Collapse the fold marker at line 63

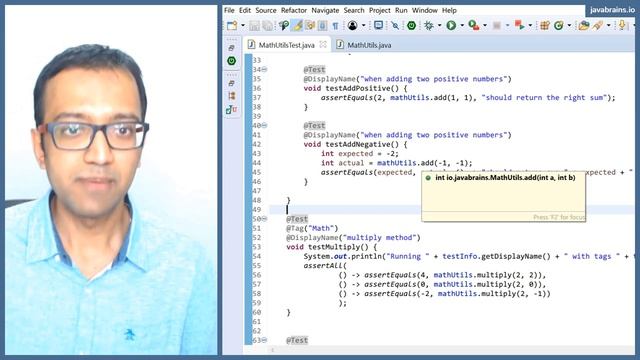(x=264, y=340)
